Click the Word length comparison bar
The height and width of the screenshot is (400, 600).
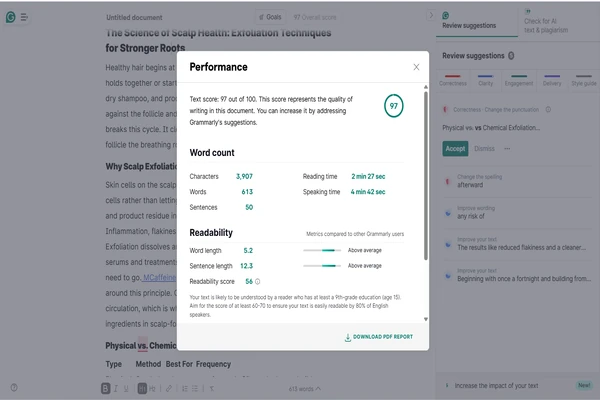(x=322, y=250)
